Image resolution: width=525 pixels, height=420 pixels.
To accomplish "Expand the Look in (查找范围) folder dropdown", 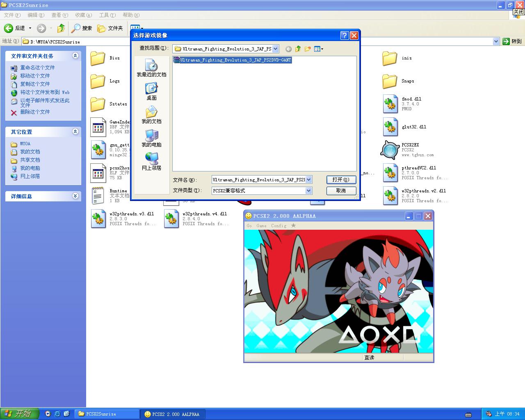I will pos(275,49).
